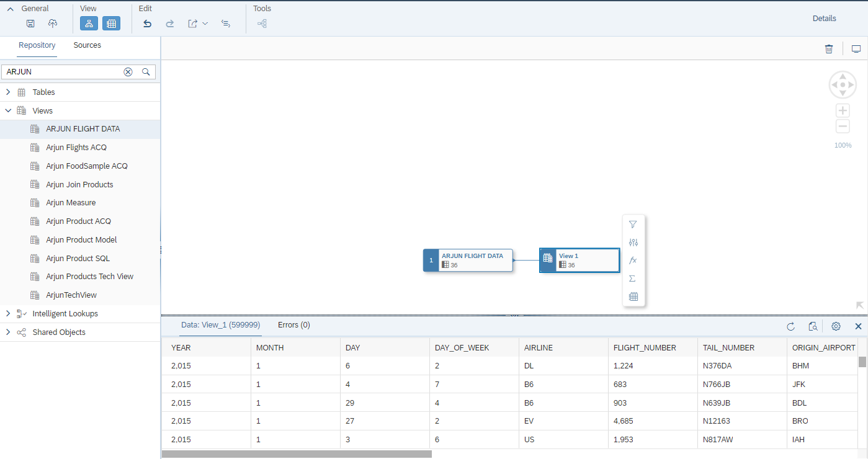868x459 pixels.
Task: Click the Parameters icon in the node menu
Action: [x=633, y=242]
